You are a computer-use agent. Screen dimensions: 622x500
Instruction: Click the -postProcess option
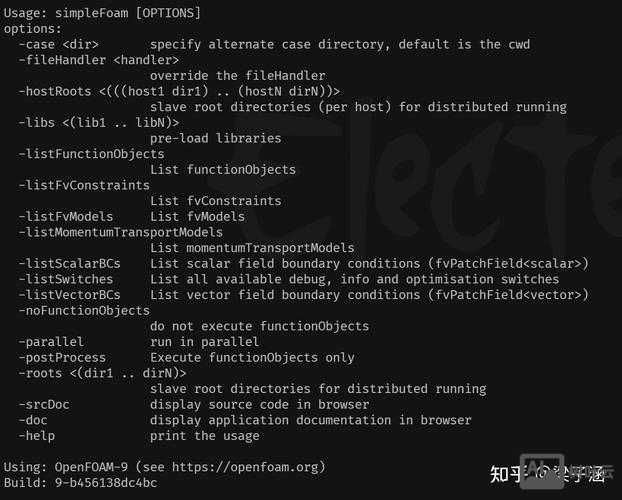59,357
